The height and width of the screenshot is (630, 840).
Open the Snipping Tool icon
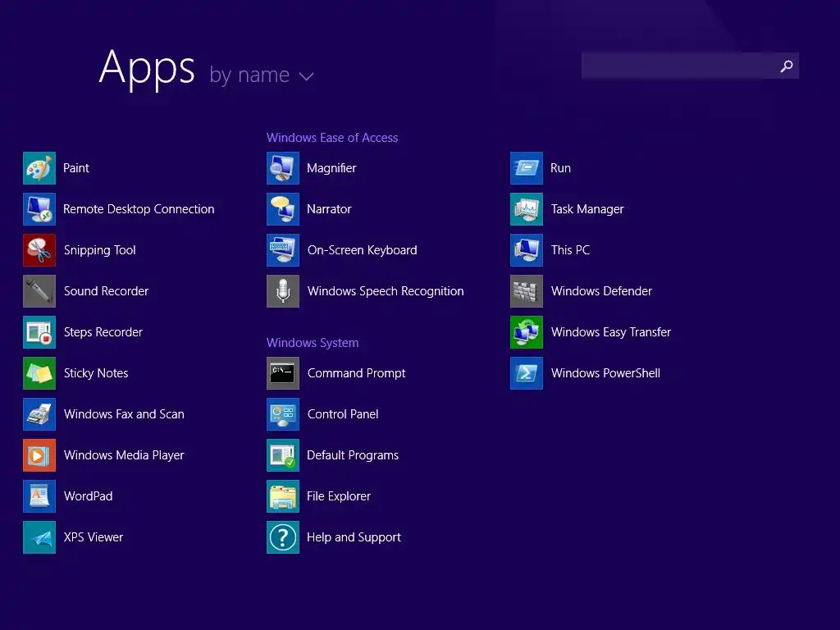coord(39,250)
